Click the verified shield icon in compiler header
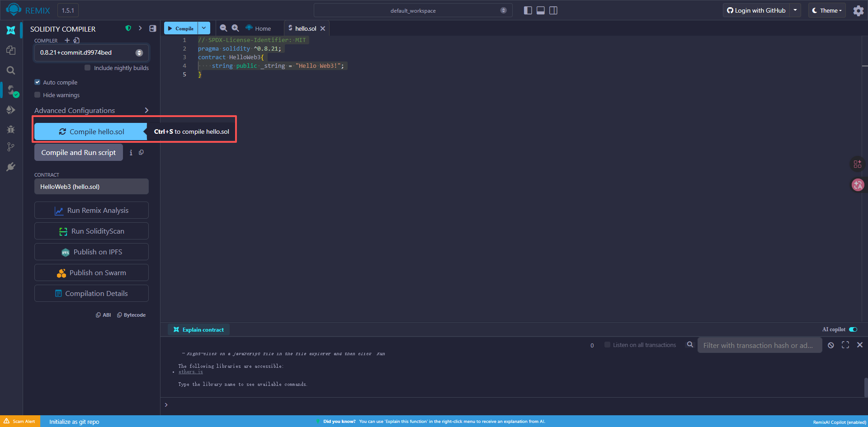This screenshot has width=868, height=427. [x=128, y=28]
